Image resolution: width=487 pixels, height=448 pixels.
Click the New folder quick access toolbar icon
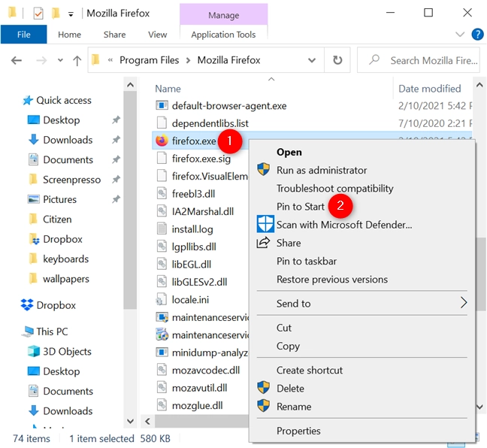tap(56, 13)
